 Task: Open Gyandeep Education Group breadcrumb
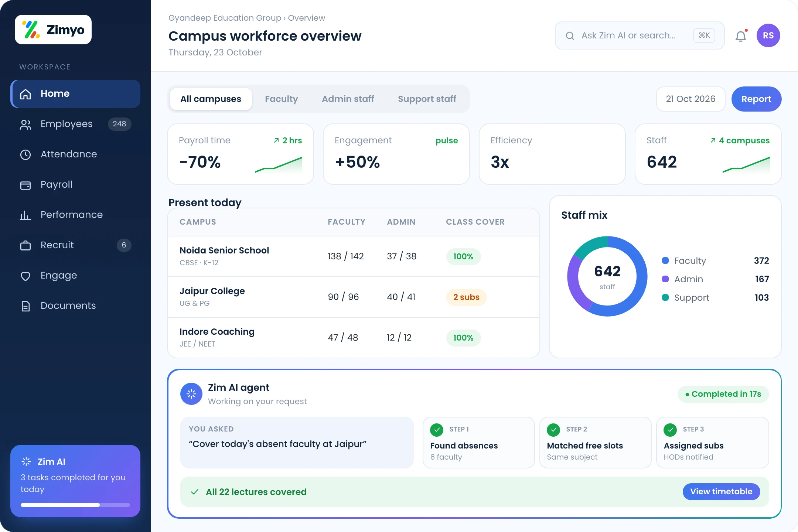pos(225,18)
